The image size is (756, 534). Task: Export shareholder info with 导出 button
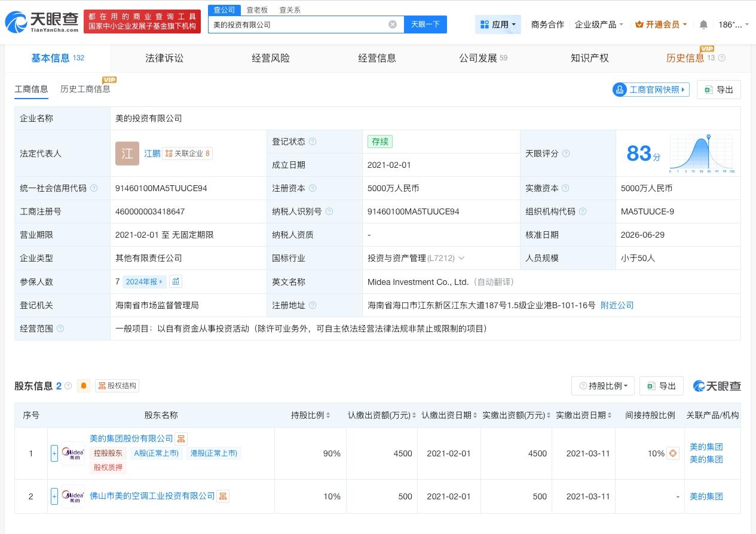click(x=661, y=386)
